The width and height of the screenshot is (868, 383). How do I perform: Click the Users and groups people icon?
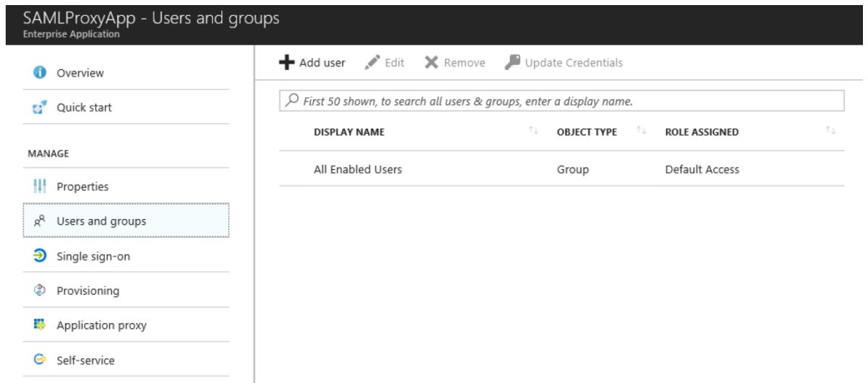click(x=40, y=221)
